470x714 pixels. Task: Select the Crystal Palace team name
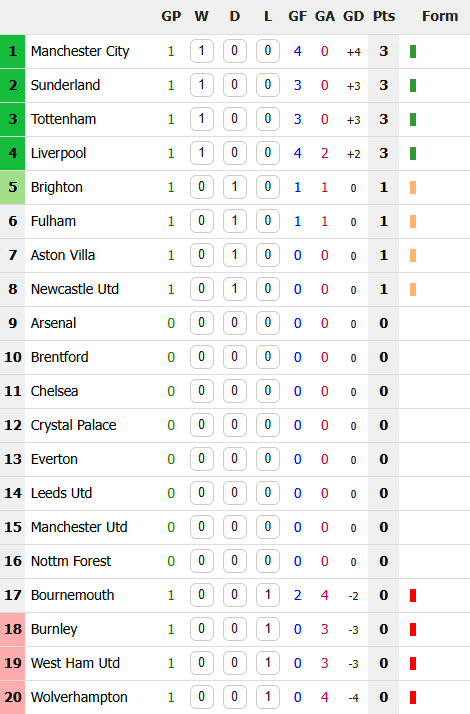click(x=73, y=425)
